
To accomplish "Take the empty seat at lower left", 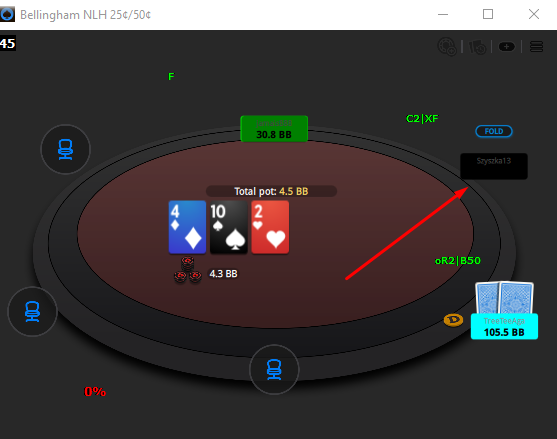I will pyautogui.click(x=32, y=311).
